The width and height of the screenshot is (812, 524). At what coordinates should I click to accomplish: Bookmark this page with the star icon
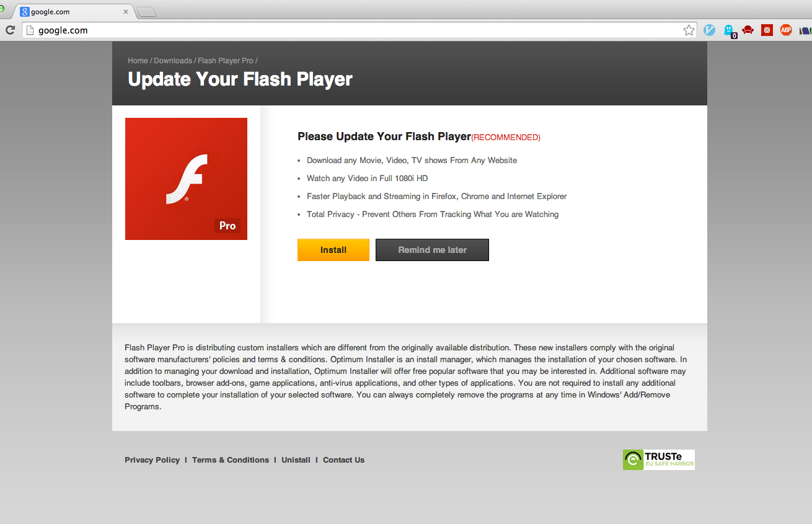(x=689, y=30)
